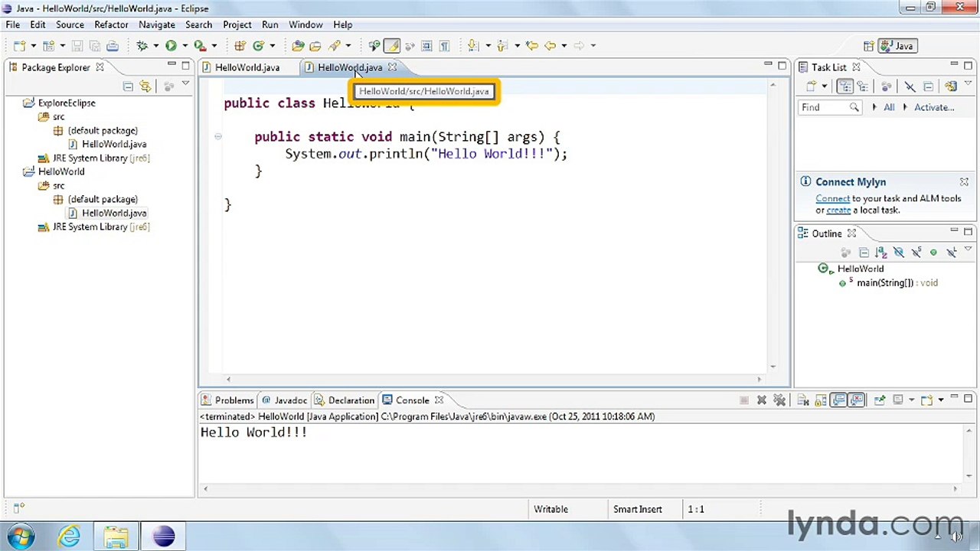Click the Open Type toolbar icon
Viewport: 980px width, 551px height.
tap(297, 46)
